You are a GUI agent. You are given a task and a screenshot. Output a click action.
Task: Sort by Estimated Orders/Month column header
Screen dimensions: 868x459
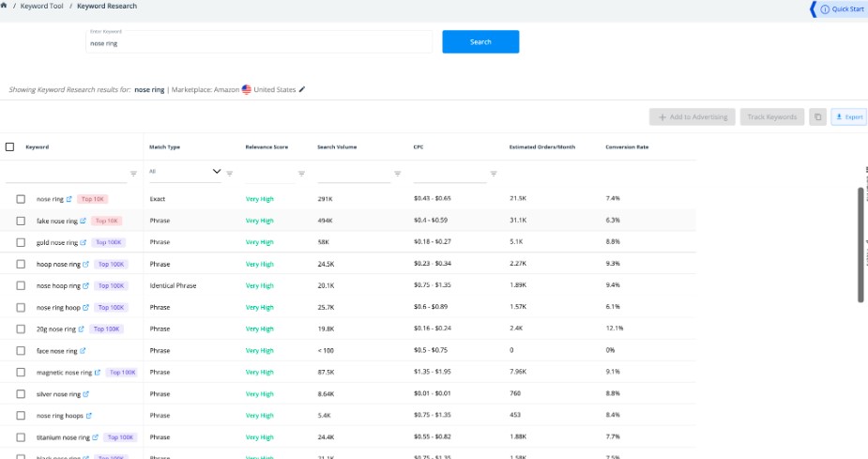(542, 146)
